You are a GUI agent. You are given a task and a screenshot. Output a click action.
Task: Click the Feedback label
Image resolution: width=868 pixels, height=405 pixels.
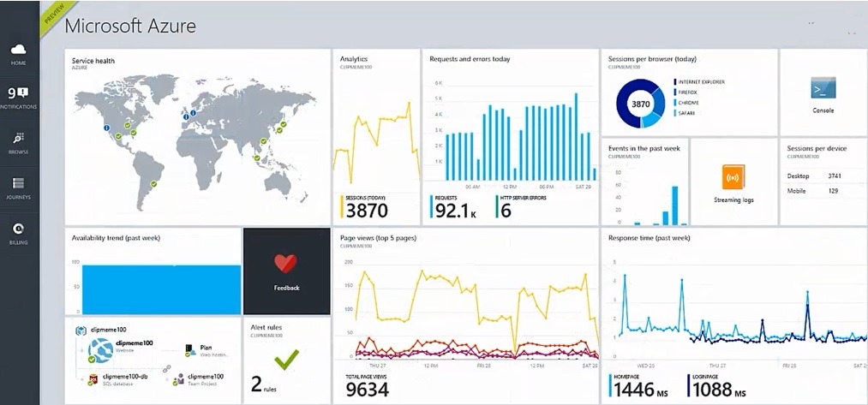286,288
